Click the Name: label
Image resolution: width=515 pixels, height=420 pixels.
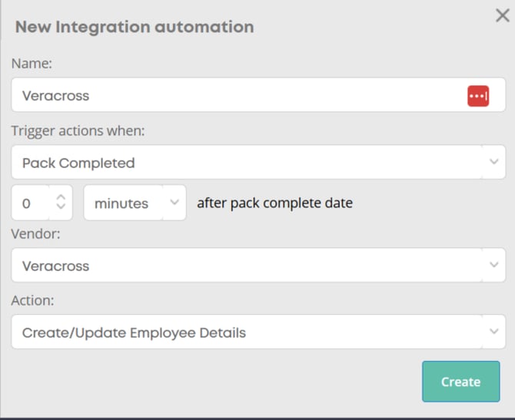[x=32, y=64]
